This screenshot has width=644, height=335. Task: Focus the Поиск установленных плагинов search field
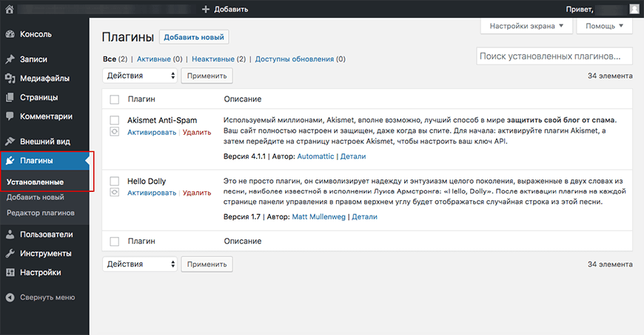[554, 56]
